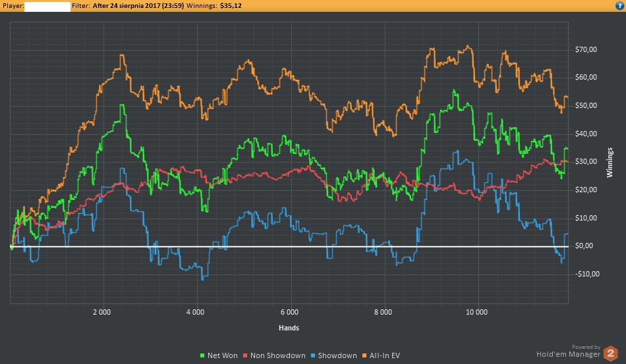Click the $70,00 winnings axis label
The height and width of the screenshot is (364, 626).
[x=586, y=49]
